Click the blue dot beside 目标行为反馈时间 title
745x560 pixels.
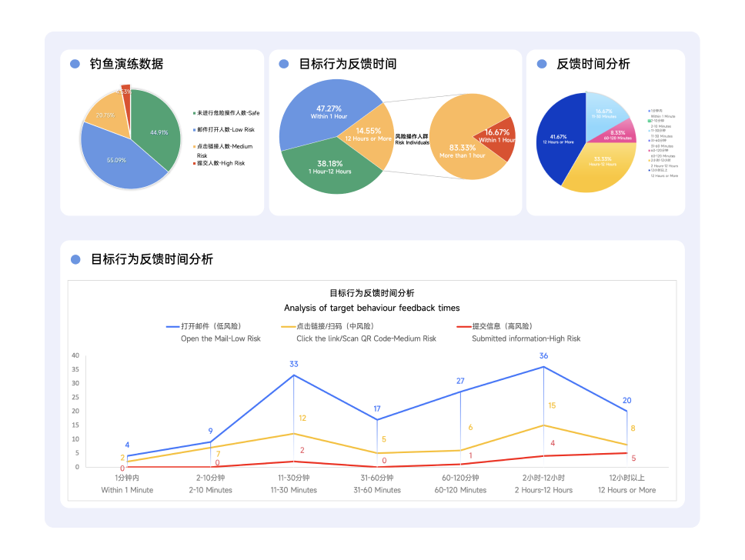pos(283,65)
